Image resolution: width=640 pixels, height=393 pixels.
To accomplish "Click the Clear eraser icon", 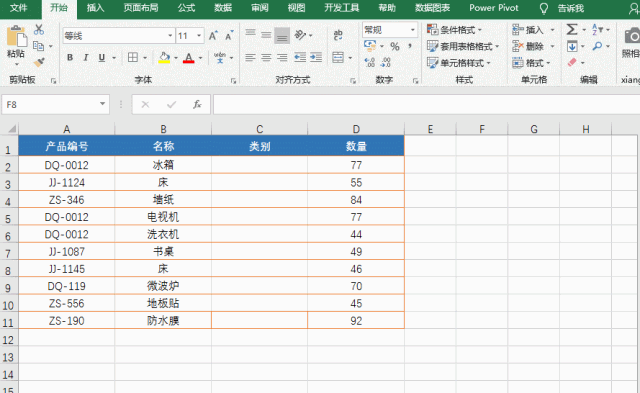I will [572, 62].
